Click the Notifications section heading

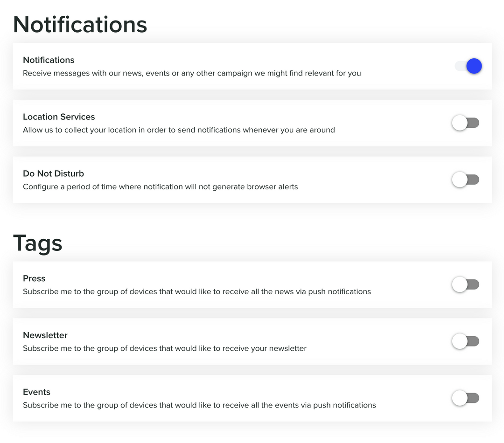[x=80, y=24]
